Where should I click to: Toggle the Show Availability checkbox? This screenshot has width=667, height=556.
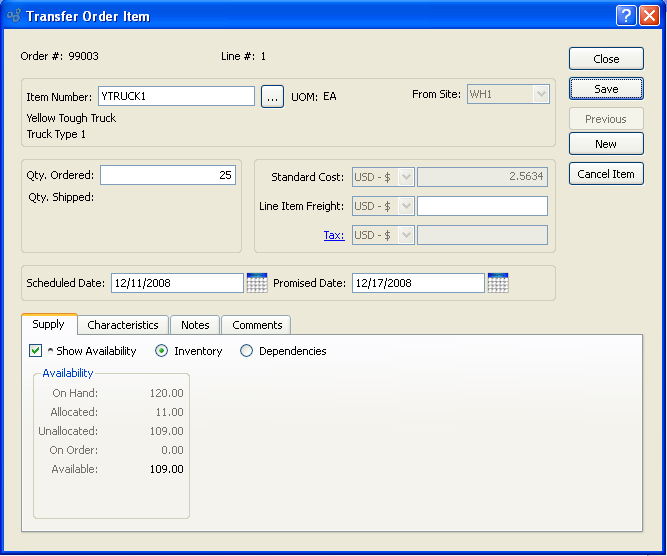(36, 351)
